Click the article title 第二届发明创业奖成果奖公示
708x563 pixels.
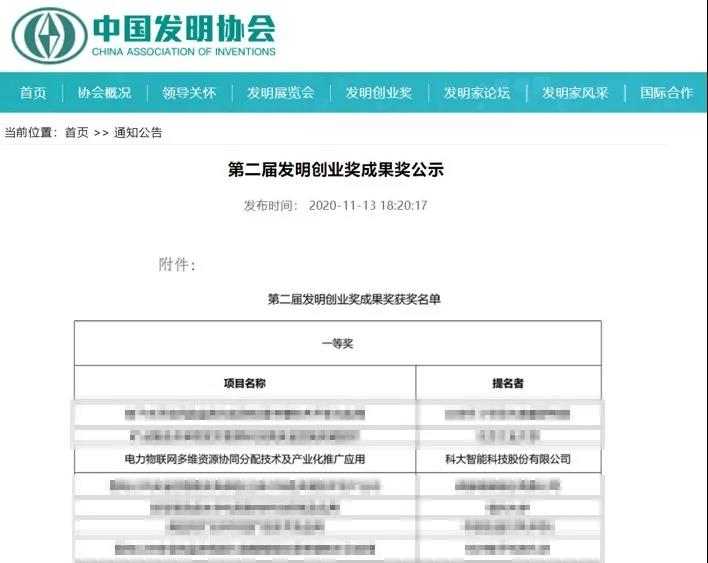tap(336, 170)
